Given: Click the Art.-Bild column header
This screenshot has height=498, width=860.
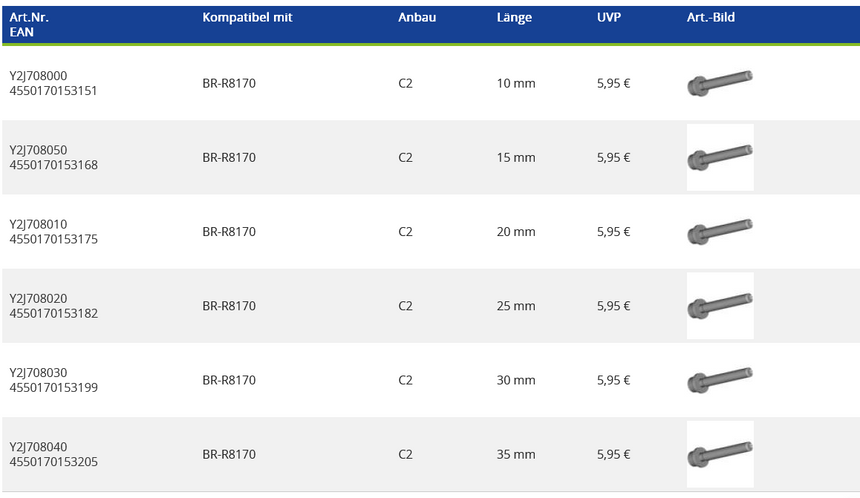Looking at the screenshot, I should pyautogui.click(x=711, y=18).
